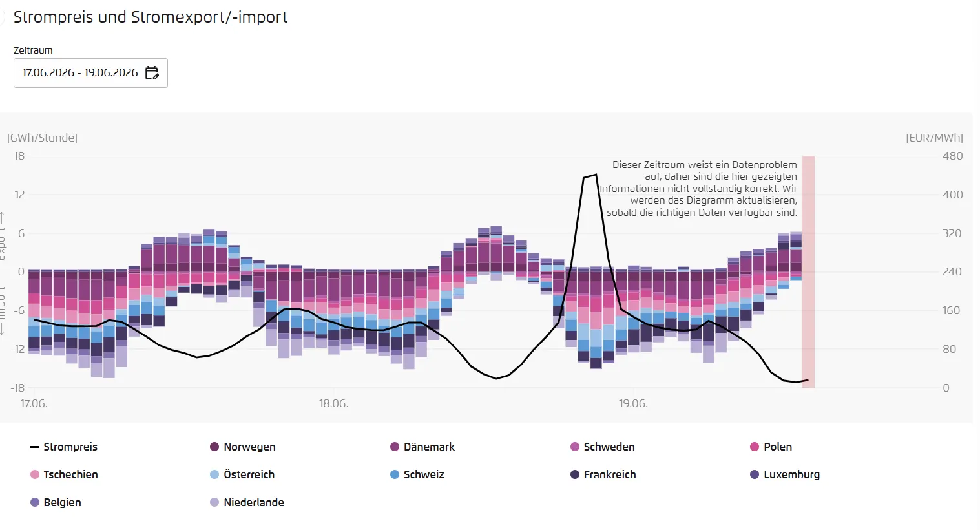Select the 18.06. axis date label
The height and width of the screenshot is (530, 980).
333,403
